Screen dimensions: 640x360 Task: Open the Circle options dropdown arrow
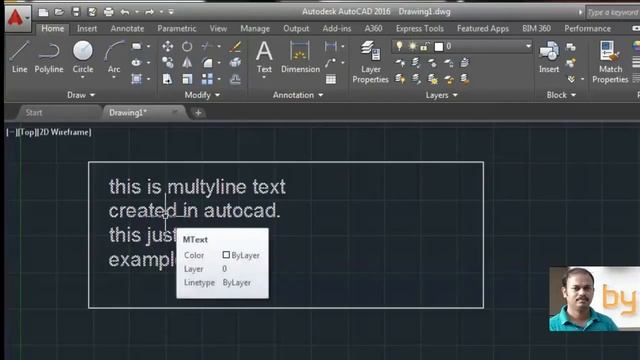coord(83,78)
